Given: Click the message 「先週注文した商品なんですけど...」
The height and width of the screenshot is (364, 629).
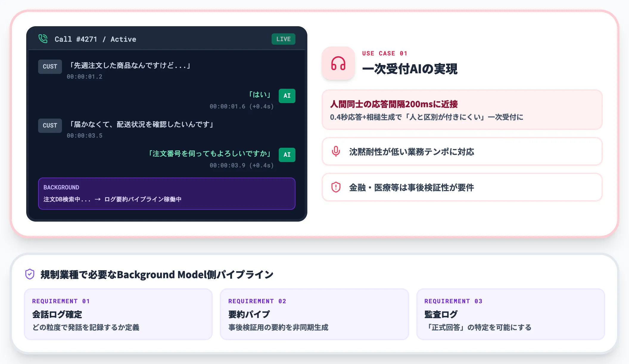Looking at the screenshot, I should 130,65.
